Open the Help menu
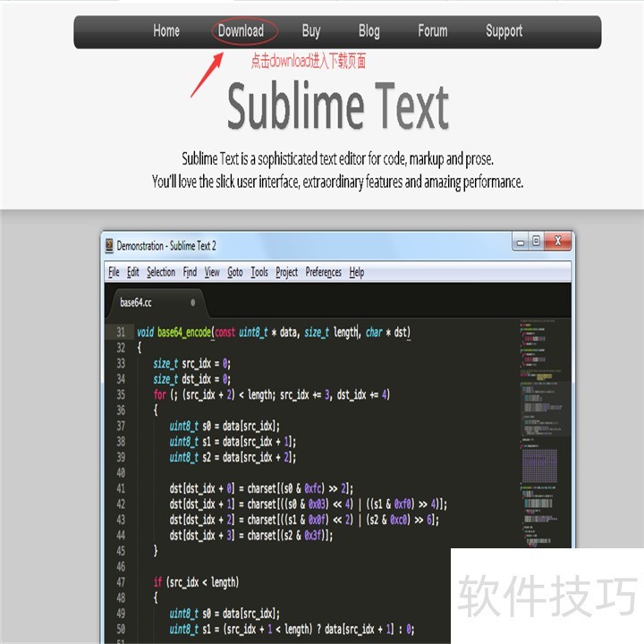The image size is (644, 644). click(x=357, y=272)
